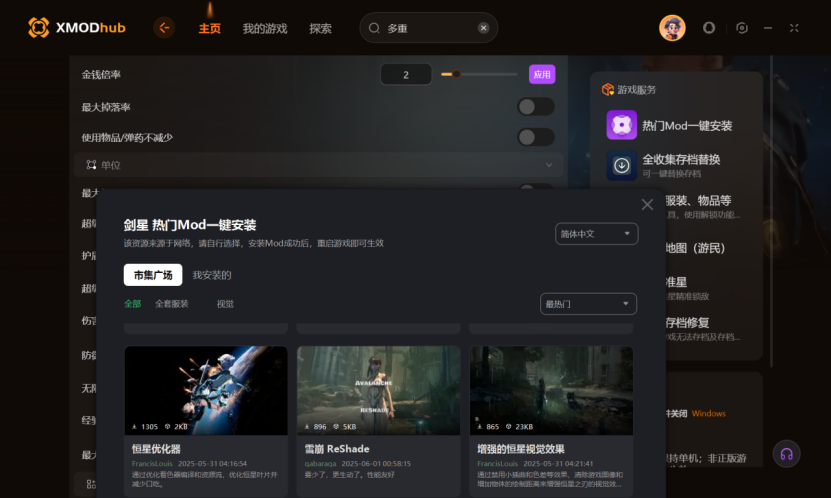
Task: Click the save file replacement download icon
Action: pyautogui.click(x=622, y=165)
